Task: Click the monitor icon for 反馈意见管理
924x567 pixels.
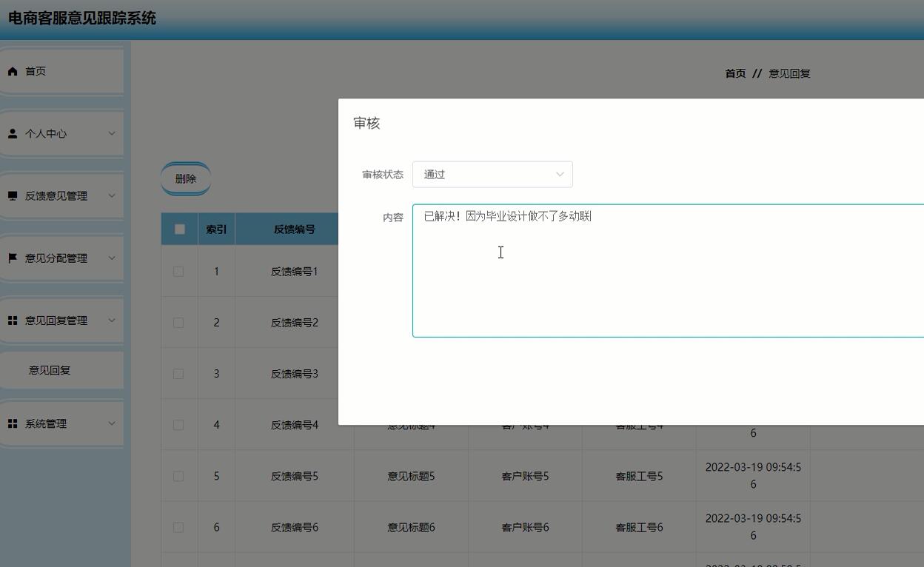Action: 13,196
